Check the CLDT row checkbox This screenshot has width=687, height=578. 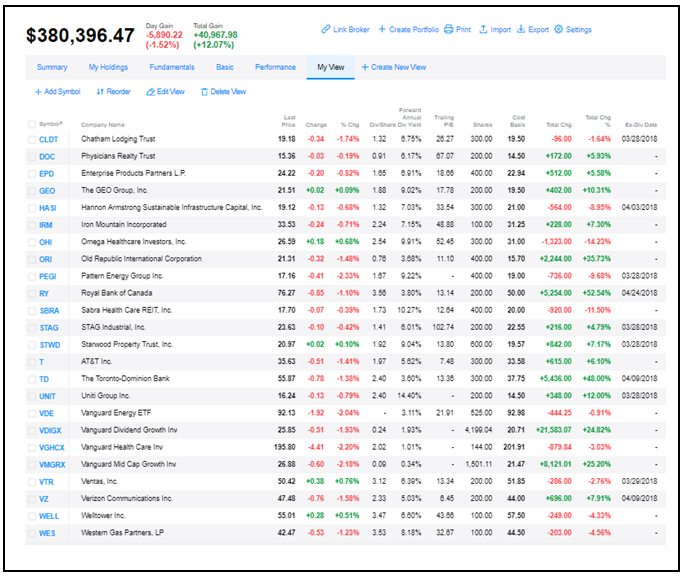point(32,140)
